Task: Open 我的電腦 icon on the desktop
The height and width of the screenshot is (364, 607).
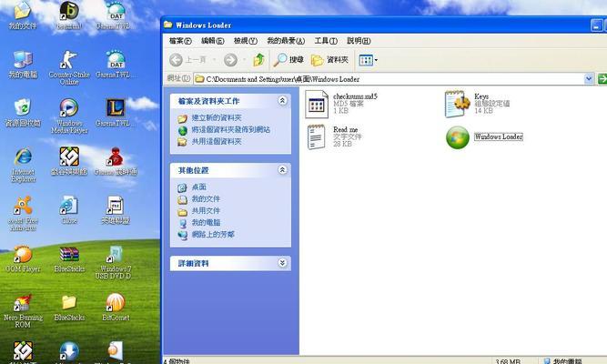Action: 23,65
